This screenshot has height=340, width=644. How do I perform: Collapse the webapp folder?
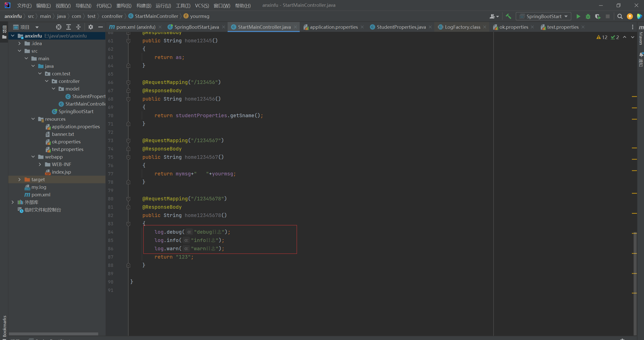click(33, 157)
